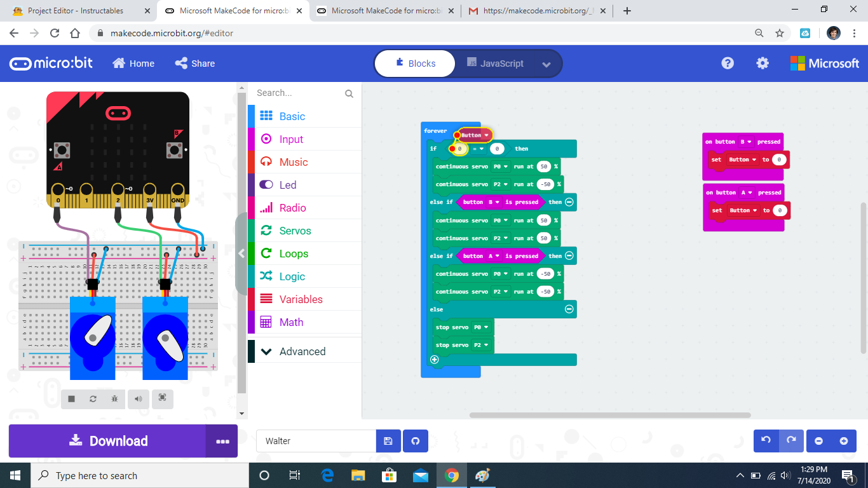
Task: Open the settings gear menu
Action: (763, 63)
